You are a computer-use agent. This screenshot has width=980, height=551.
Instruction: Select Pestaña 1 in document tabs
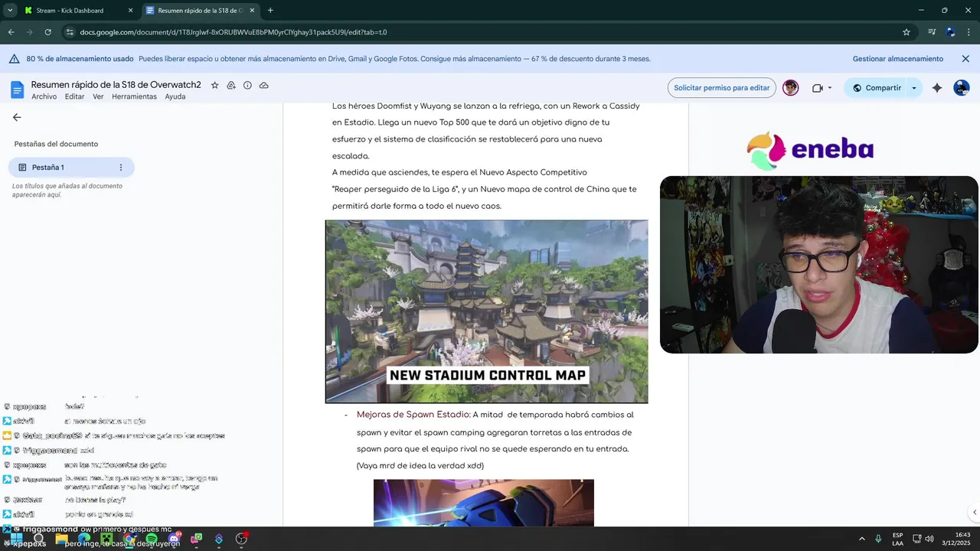(x=71, y=168)
